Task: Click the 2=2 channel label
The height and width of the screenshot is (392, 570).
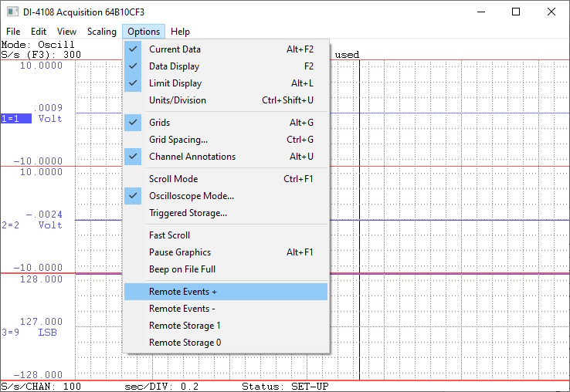Action: pos(11,225)
